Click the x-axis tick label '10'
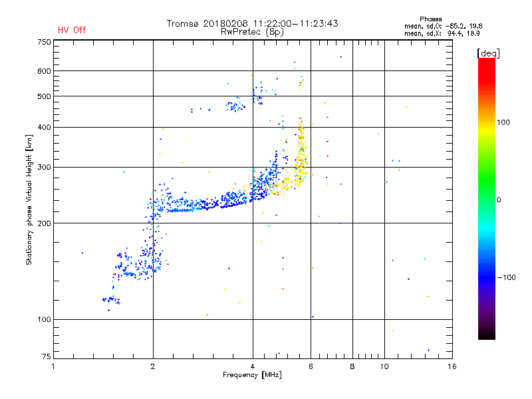The height and width of the screenshot is (399, 532). coord(384,366)
